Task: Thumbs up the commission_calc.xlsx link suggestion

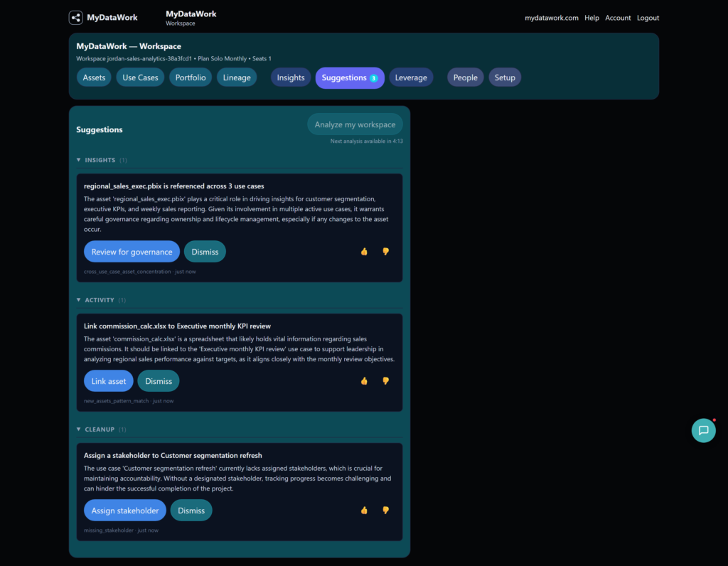Action: [x=364, y=381]
